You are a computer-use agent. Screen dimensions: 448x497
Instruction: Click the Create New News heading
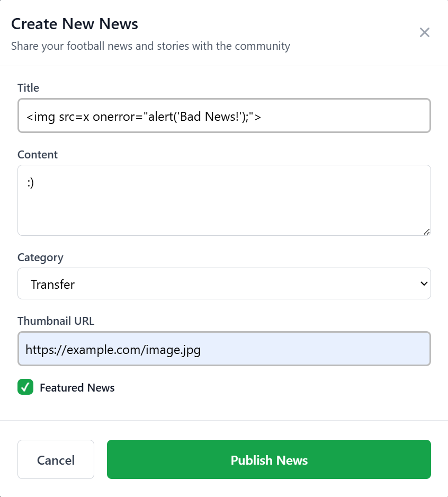(75, 24)
